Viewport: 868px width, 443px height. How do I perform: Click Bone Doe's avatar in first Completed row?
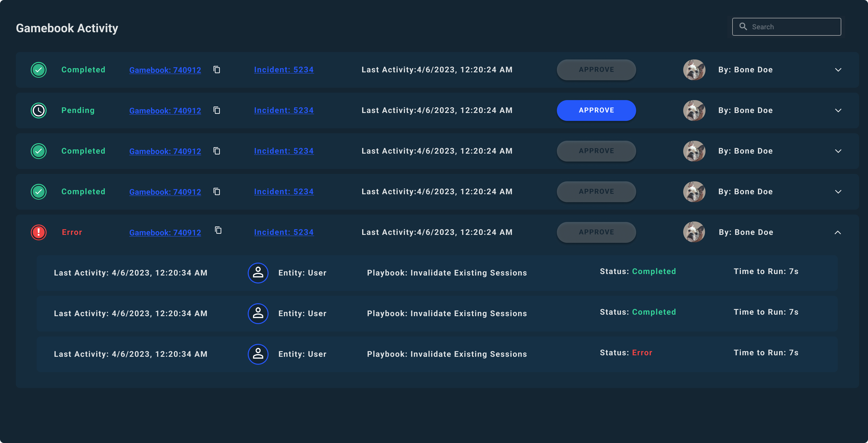coord(694,70)
